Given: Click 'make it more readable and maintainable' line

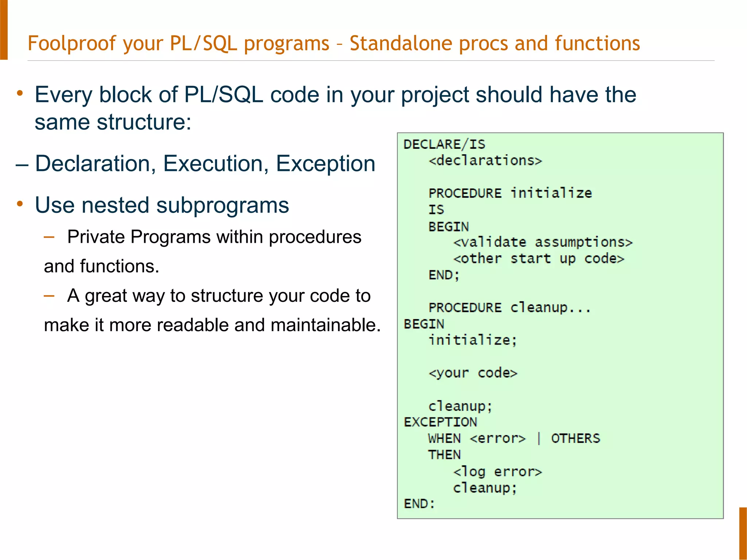Looking at the screenshot, I should pyautogui.click(x=212, y=325).
